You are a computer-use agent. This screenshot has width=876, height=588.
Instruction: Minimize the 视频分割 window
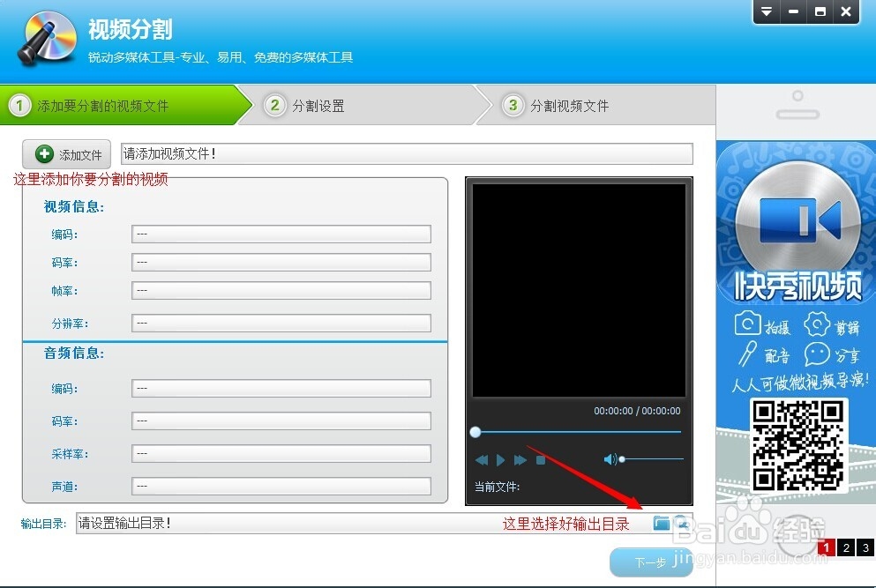pos(793,11)
